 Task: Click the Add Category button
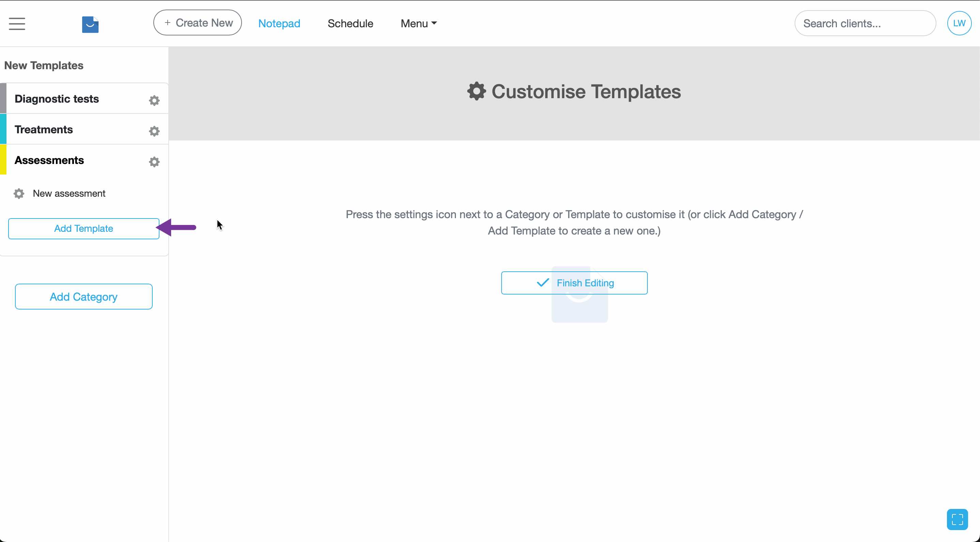coord(84,297)
